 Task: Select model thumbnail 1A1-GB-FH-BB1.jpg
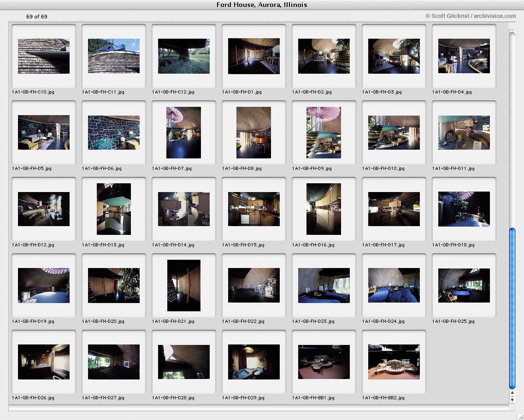(x=324, y=362)
